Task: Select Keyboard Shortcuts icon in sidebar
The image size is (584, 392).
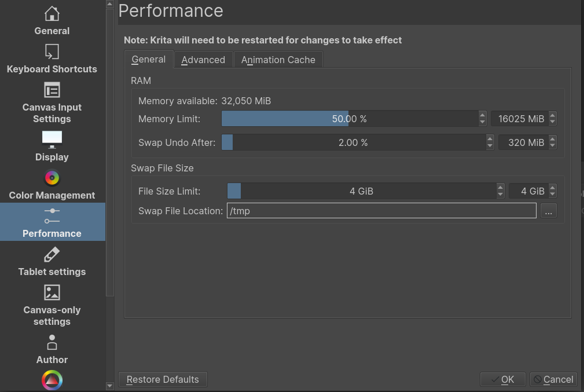Action: [x=52, y=52]
